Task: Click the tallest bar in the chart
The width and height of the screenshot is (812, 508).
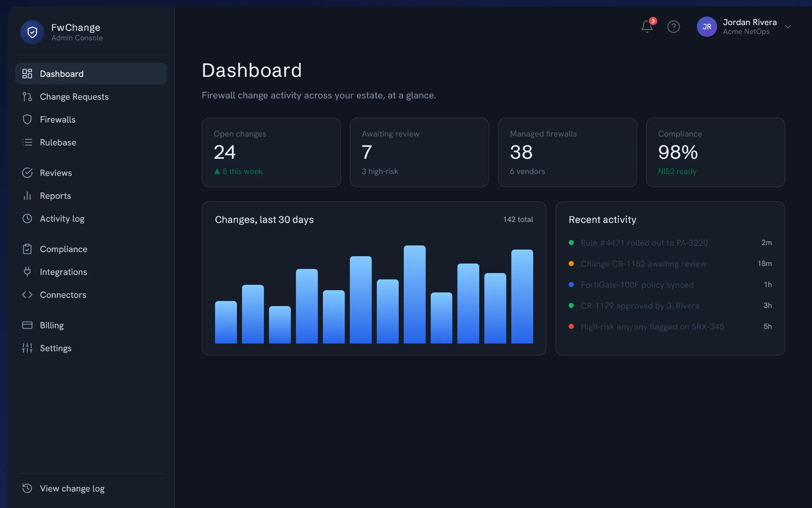Action: [414, 294]
